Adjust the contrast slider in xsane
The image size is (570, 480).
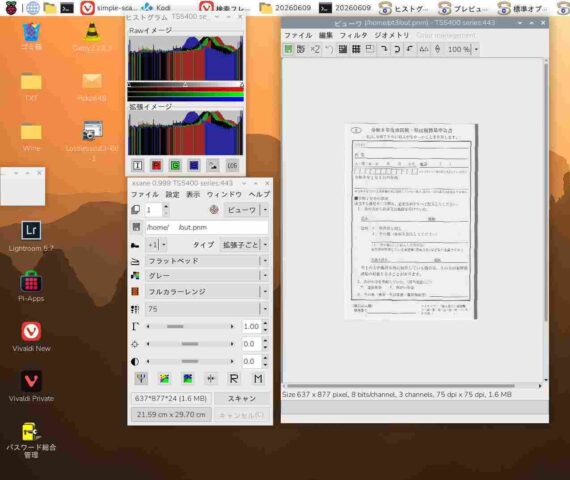click(x=190, y=361)
